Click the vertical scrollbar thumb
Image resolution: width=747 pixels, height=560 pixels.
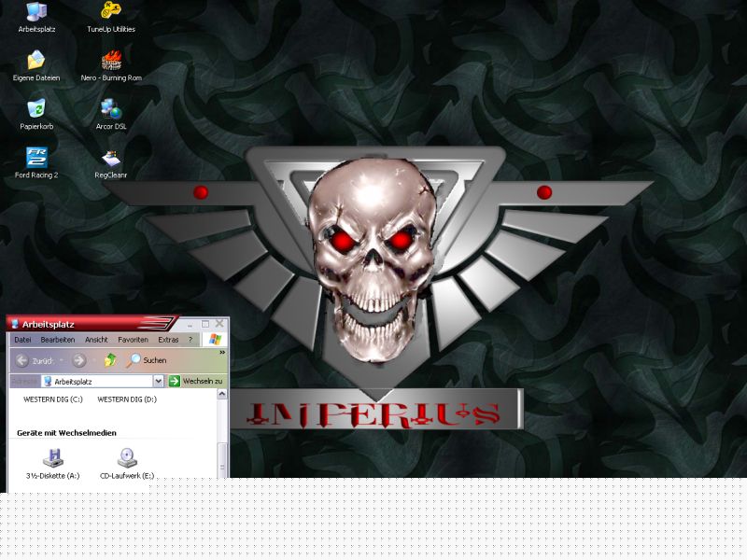coord(221,459)
